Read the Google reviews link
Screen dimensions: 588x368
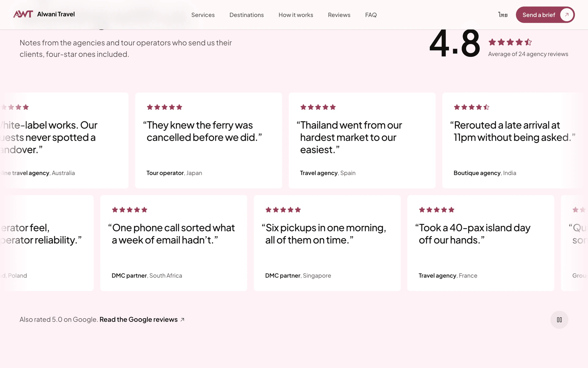(x=142, y=320)
